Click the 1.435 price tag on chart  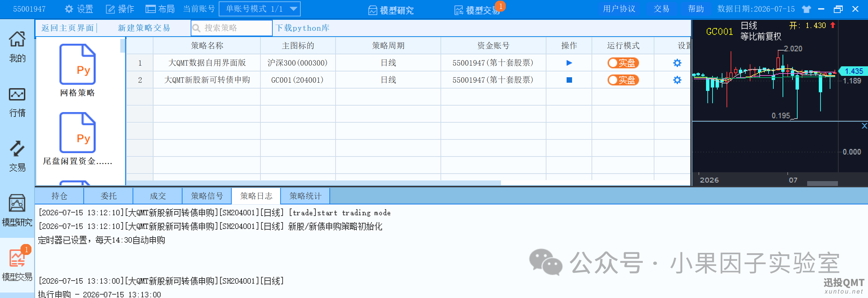click(x=853, y=71)
